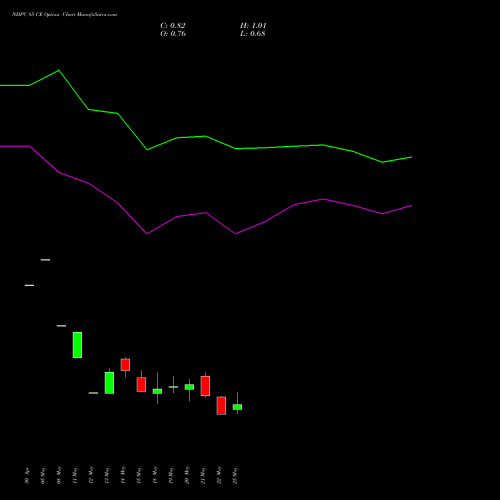Image resolution: width=500 pixels, height=500 pixels.
Task: Select the 11 May date label
Action: [x=75, y=476]
